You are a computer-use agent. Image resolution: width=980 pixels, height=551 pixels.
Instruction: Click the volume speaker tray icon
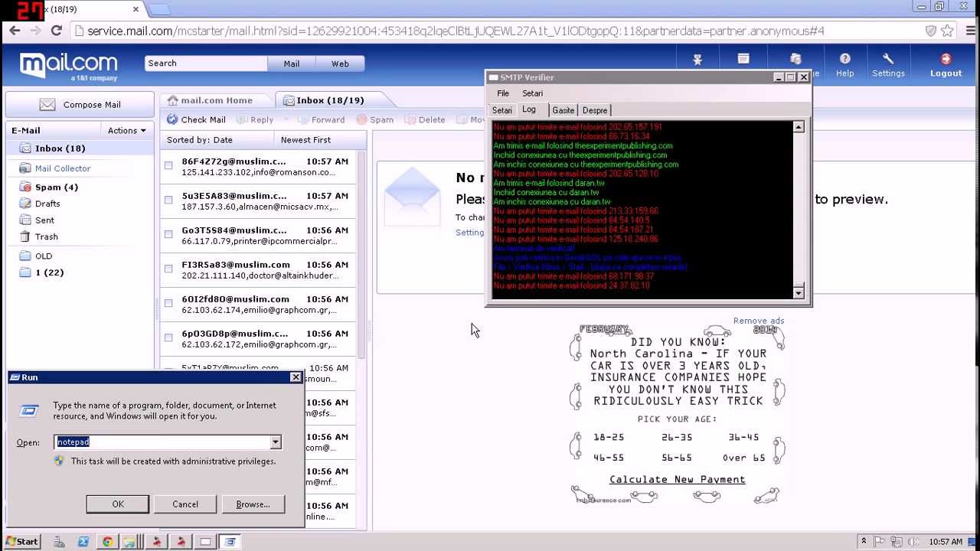click(x=913, y=542)
